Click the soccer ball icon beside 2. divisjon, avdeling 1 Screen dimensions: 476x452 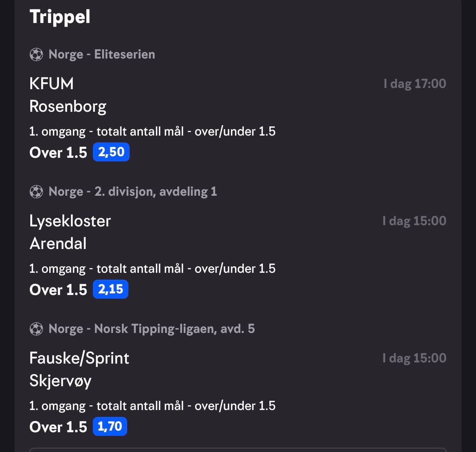tap(36, 192)
